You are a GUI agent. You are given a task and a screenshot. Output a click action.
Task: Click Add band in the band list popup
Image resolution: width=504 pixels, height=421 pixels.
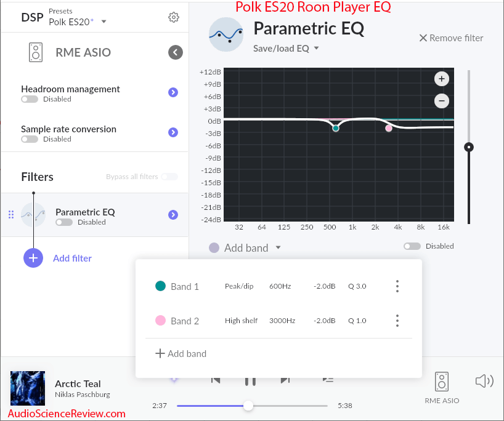(x=181, y=353)
